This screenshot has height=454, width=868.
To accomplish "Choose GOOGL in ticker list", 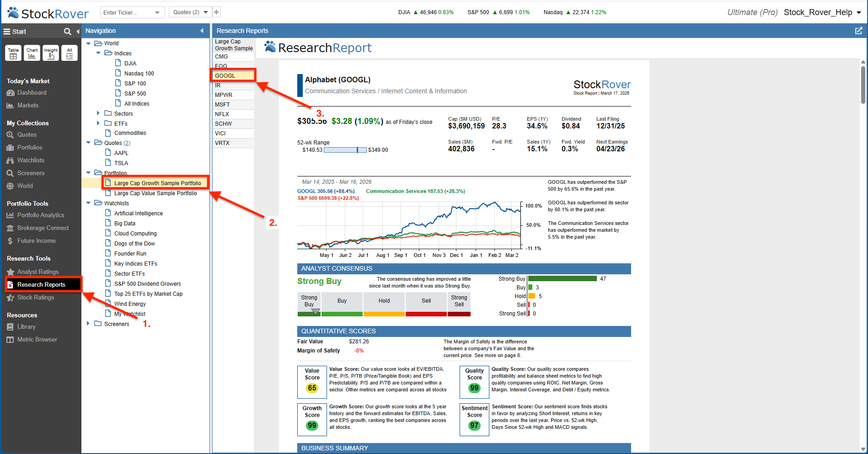I will [233, 76].
